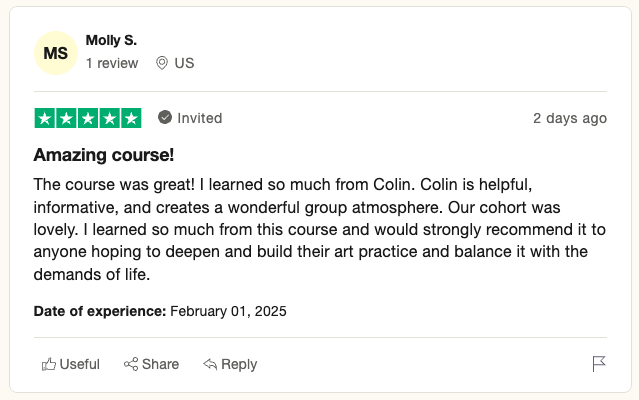Click the 1 review count text
Viewport: 639px width, 400px height.
point(112,63)
